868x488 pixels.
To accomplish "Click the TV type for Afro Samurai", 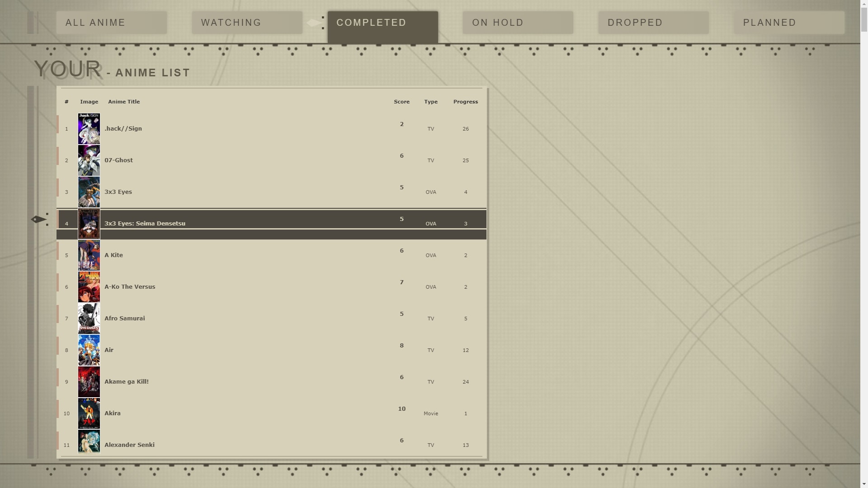I will coord(431,319).
